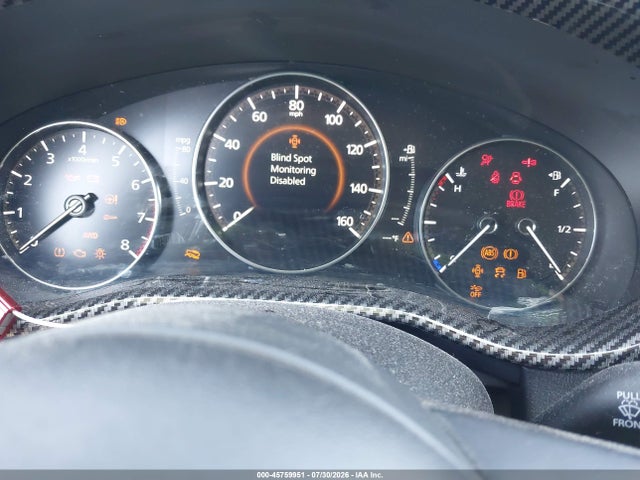Tap the 160 mark on the speedometer
Viewport: 640px width, 480px height.
(345, 221)
